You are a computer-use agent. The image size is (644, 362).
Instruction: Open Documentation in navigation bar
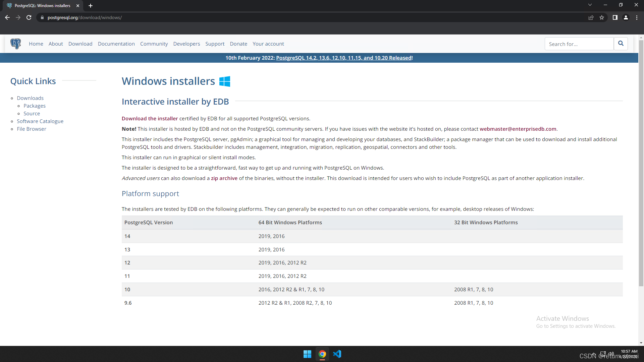[116, 44]
